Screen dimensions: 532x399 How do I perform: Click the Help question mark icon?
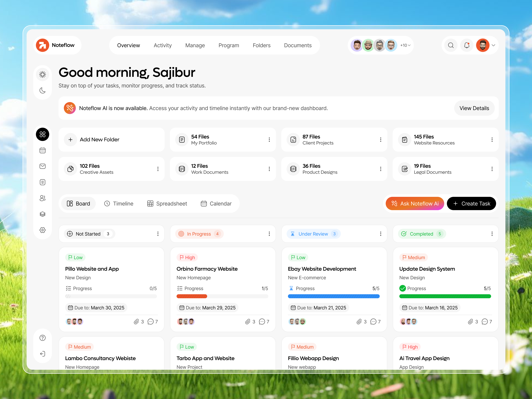[43, 338]
